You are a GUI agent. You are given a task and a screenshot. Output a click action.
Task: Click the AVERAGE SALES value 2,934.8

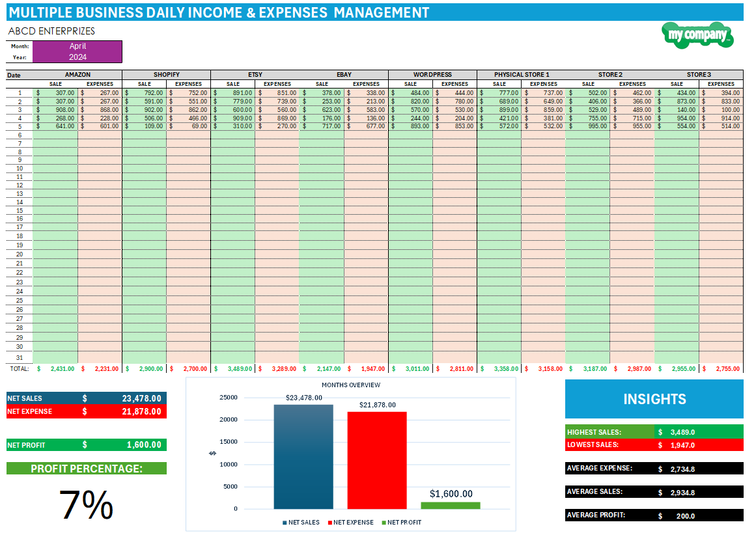682,493
